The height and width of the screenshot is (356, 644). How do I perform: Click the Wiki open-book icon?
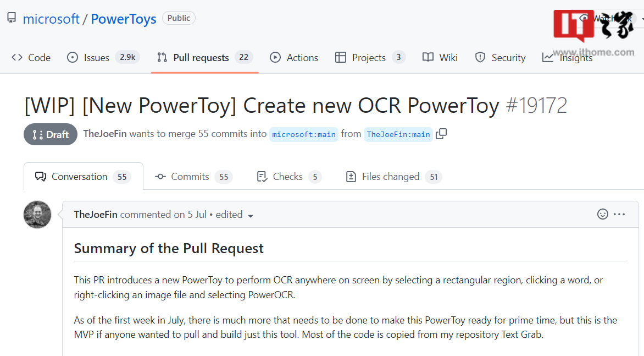pyautogui.click(x=428, y=57)
